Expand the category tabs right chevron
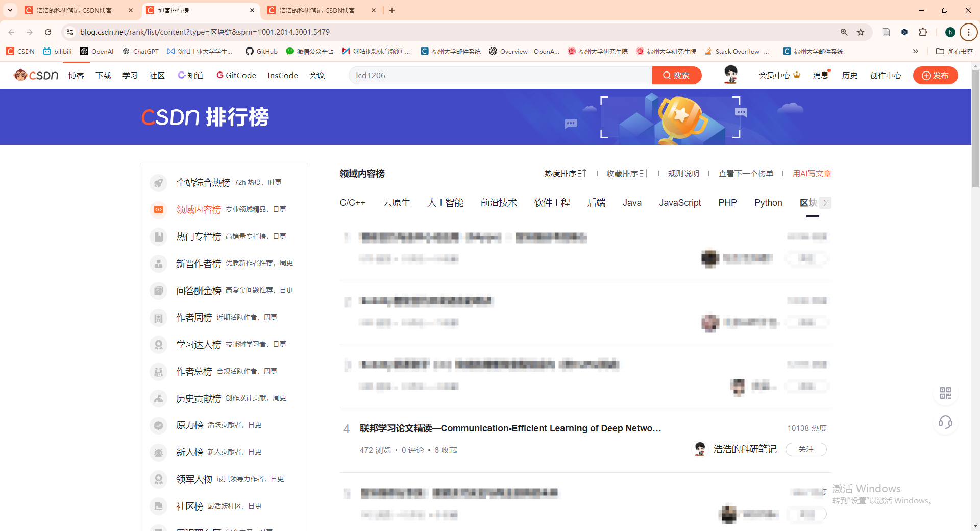980x531 pixels. [825, 203]
